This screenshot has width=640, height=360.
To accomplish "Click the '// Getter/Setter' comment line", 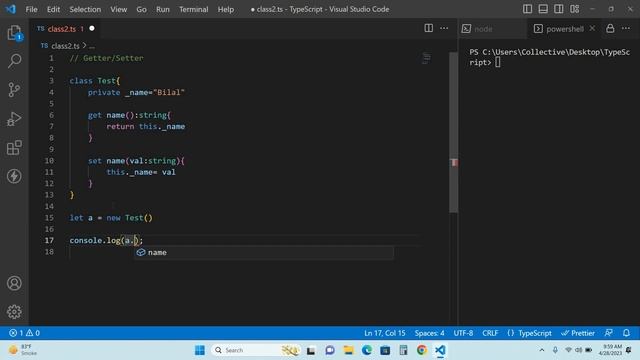I will pyautogui.click(x=106, y=58).
